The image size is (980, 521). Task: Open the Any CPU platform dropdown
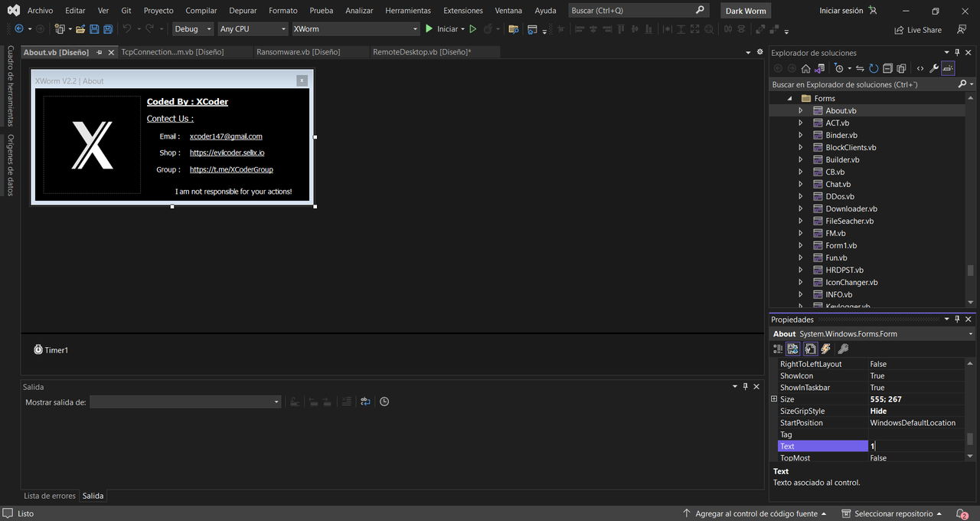(x=252, y=29)
